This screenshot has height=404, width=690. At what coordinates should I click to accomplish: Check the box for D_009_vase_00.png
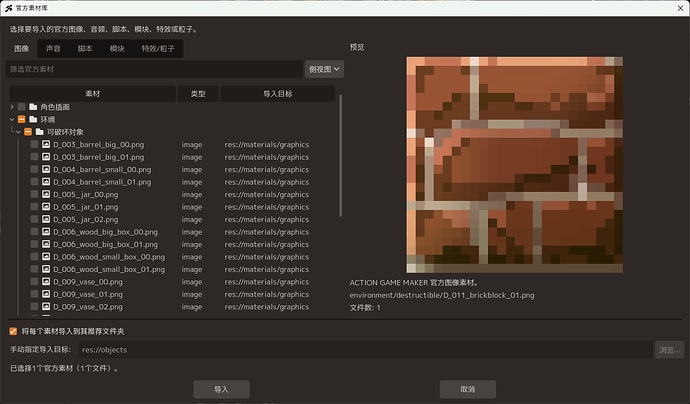[x=34, y=281]
